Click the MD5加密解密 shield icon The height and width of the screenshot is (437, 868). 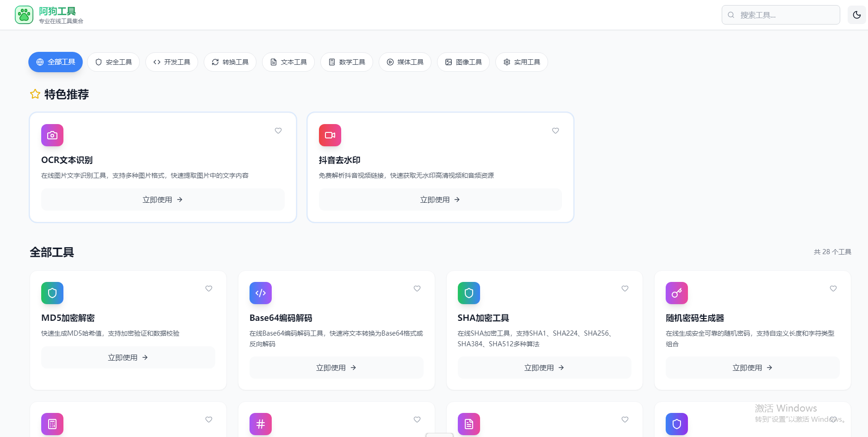[x=52, y=293]
